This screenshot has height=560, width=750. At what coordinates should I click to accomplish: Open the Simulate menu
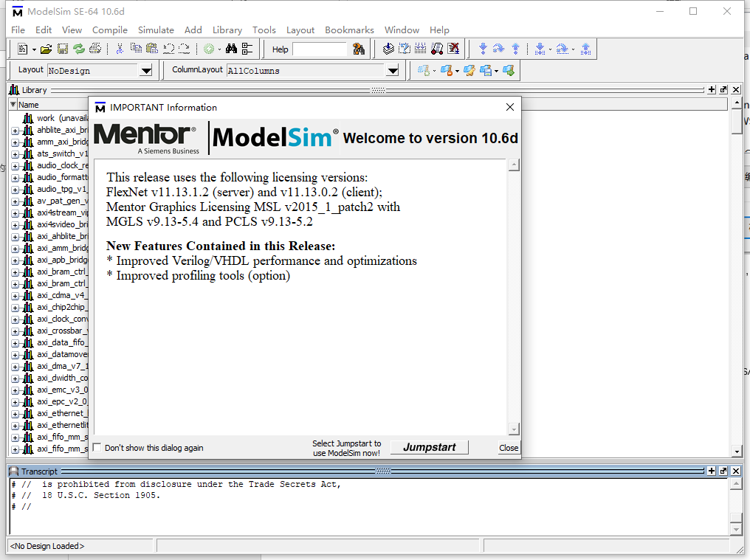[x=156, y=30]
